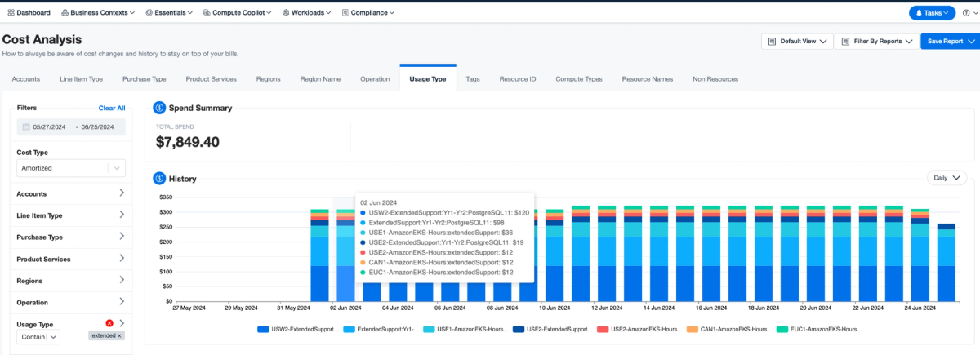Click the History dollar icon
Viewport: 980px width, 355px height.
click(159, 178)
